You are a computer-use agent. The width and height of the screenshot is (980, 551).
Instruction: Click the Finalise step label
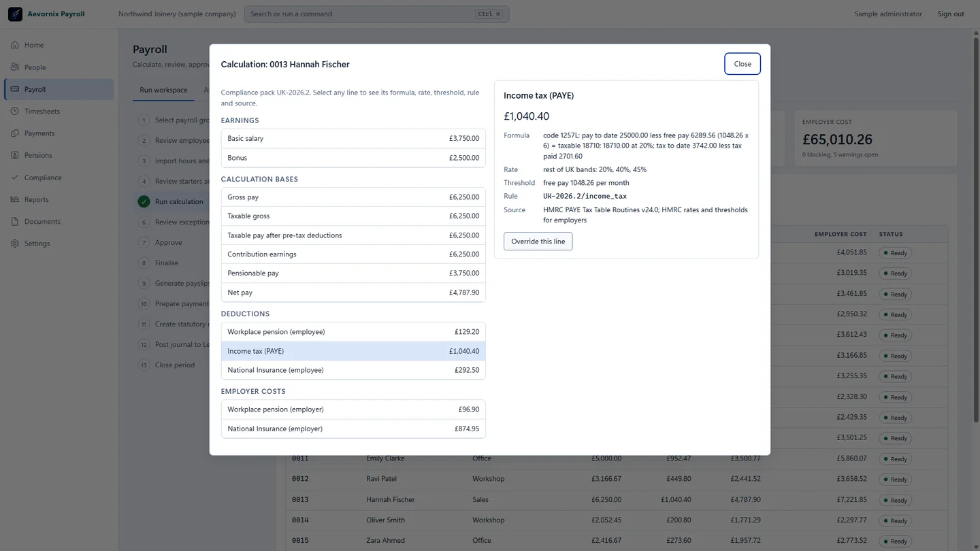pyautogui.click(x=167, y=263)
